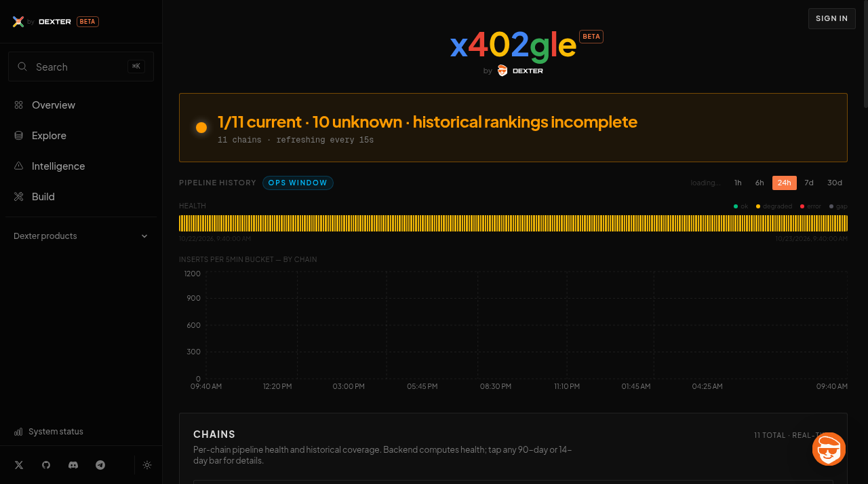Image resolution: width=868 pixels, height=484 pixels.
Task: Click the '08:30 PM' chart axis label
Action: point(496,386)
